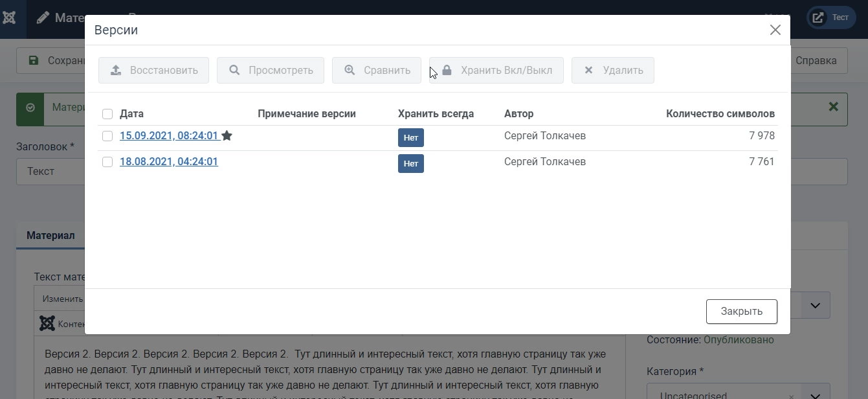Expand dropdown beside Закрыть on right panel

pos(816,305)
